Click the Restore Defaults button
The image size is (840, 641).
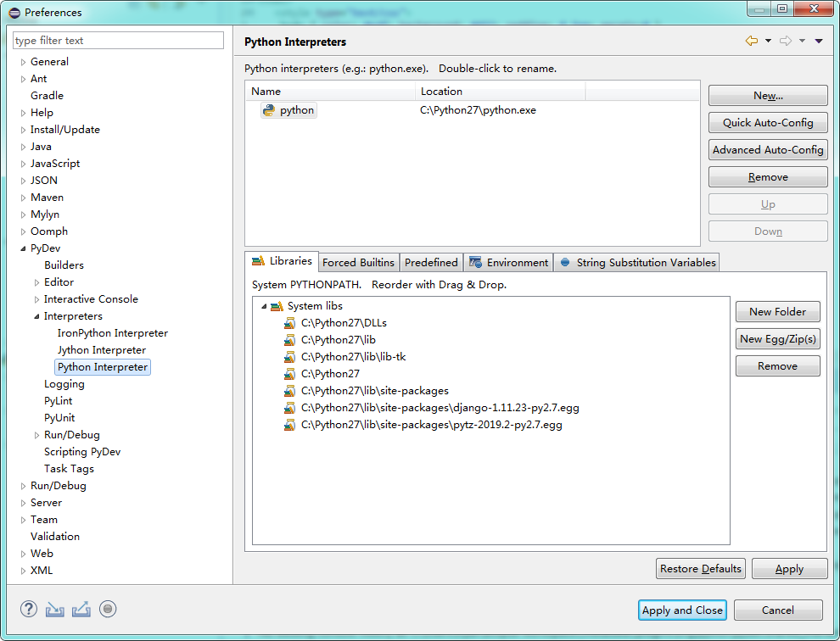(x=700, y=569)
